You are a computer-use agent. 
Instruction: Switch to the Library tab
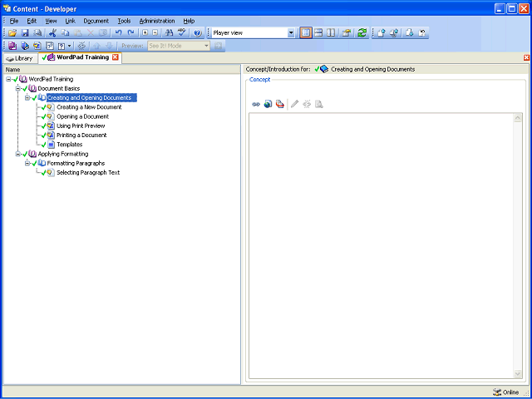tap(20, 58)
